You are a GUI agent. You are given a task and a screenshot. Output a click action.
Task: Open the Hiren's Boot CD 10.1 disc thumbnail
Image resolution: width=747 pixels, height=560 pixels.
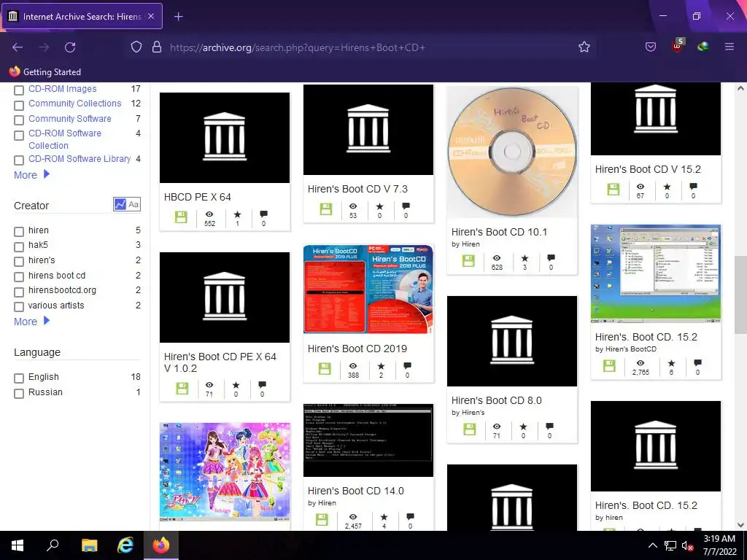[512, 152]
